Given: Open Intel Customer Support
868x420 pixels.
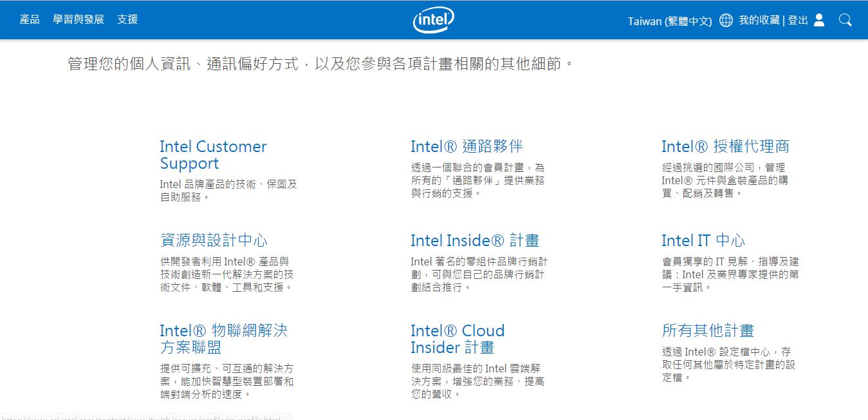Looking at the screenshot, I should pos(213,155).
